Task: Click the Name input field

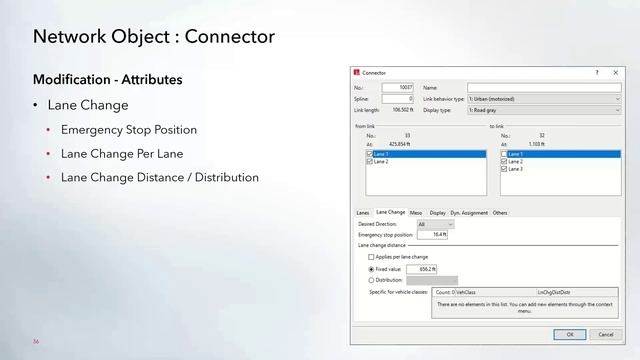Action: click(x=544, y=88)
